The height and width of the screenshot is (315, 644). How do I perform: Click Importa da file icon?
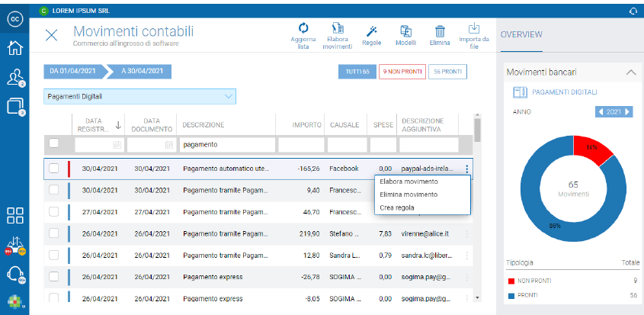pyautogui.click(x=474, y=28)
